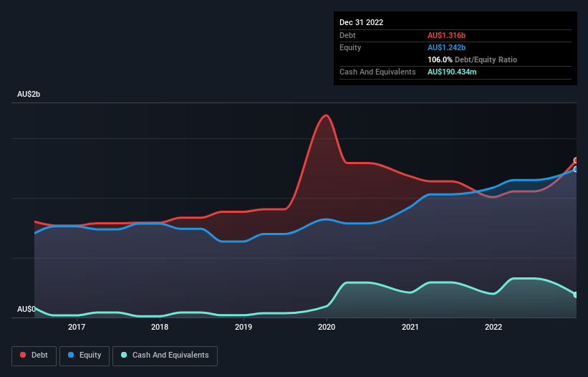Click the AU$1.242b equity value
Image resolution: width=588 pixels, height=377 pixels.
(446, 47)
